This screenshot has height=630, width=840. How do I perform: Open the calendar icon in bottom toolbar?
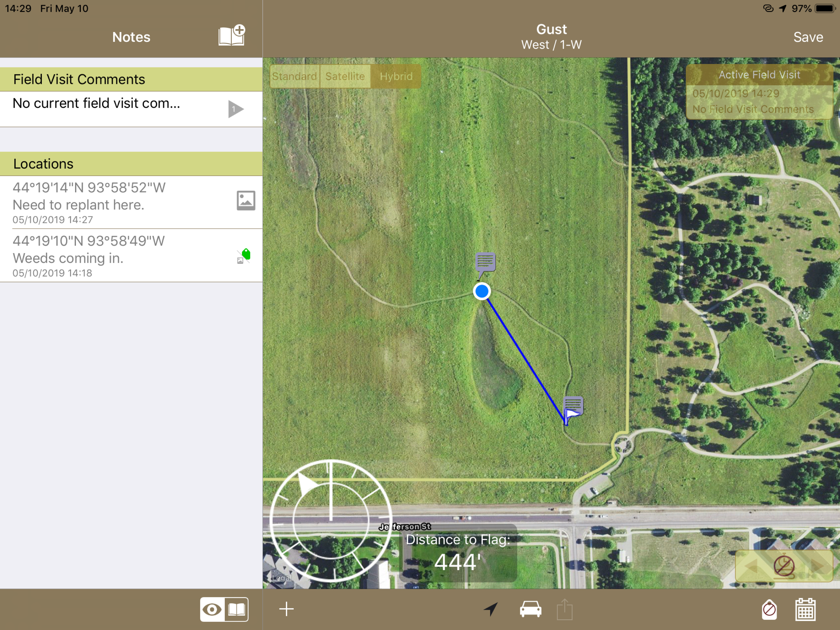[x=805, y=609]
